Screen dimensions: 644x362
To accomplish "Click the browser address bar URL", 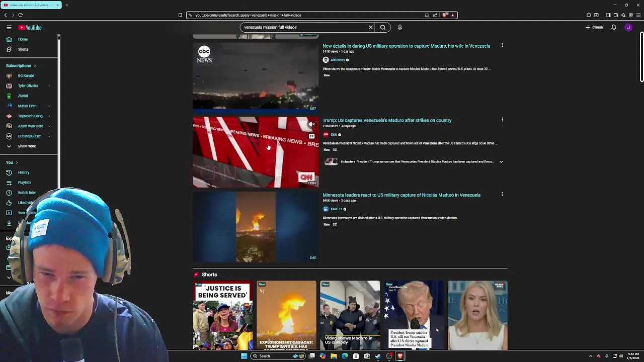I will [248, 15].
